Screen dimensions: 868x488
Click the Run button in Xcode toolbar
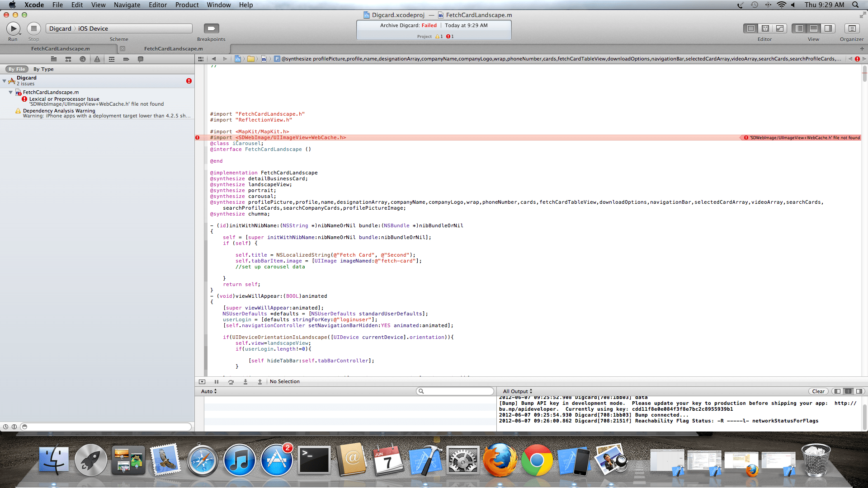pyautogui.click(x=13, y=29)
